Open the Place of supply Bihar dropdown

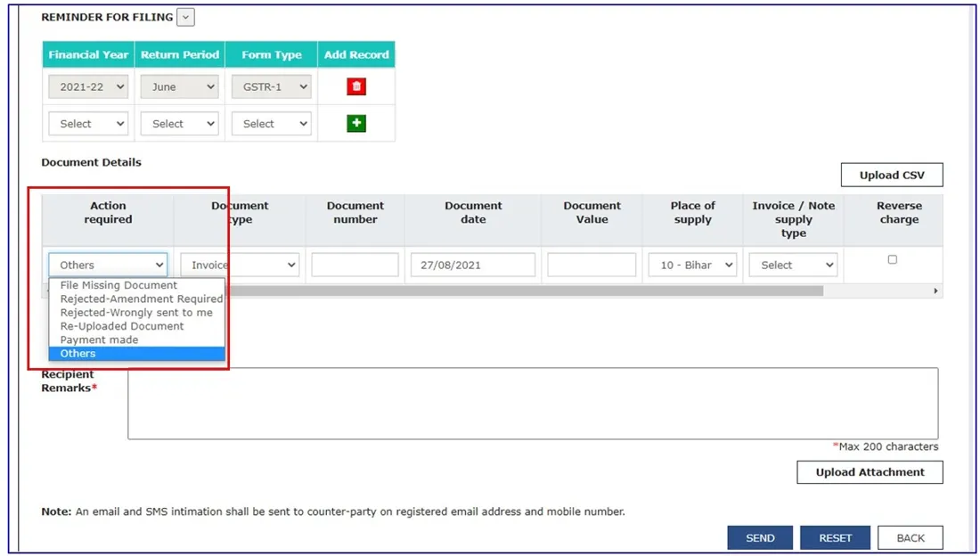click(692, 266)
